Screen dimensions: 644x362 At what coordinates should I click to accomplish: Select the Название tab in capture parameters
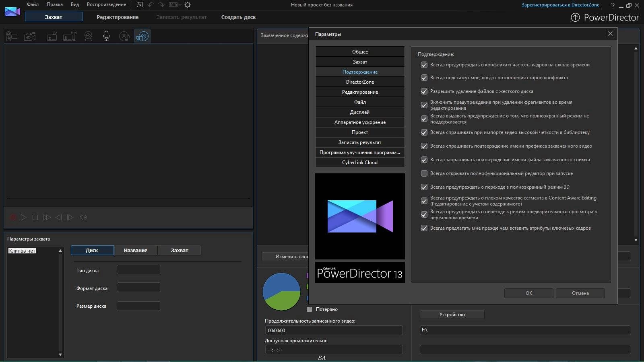(x=136, y=250)
